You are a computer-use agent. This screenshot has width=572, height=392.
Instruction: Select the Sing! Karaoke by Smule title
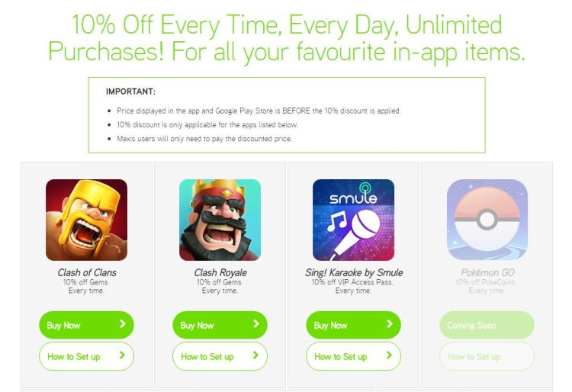(354, 272)
